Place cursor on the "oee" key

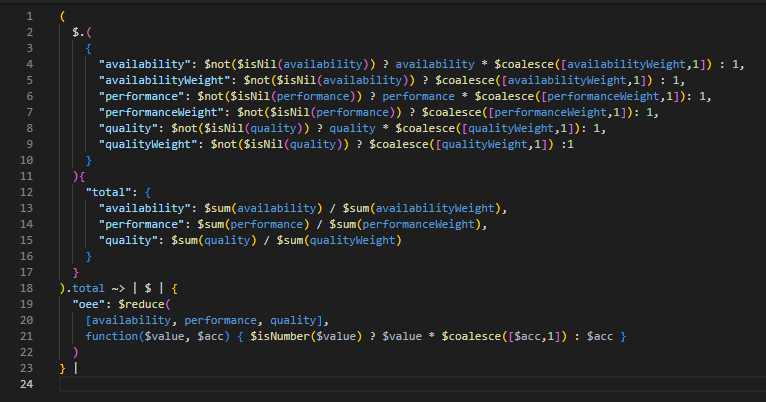tap(92, 303)
